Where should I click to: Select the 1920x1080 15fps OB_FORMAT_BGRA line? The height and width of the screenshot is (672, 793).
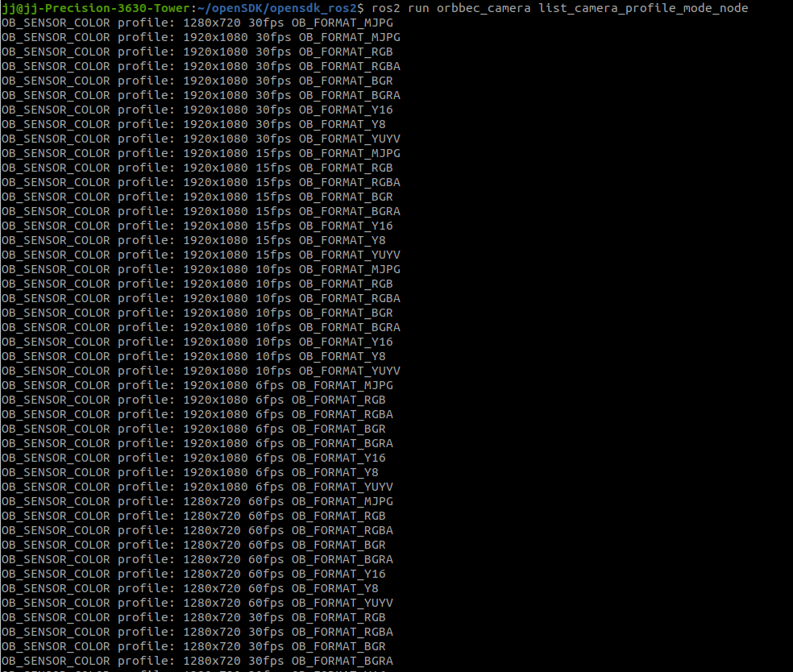coord(201,211)
